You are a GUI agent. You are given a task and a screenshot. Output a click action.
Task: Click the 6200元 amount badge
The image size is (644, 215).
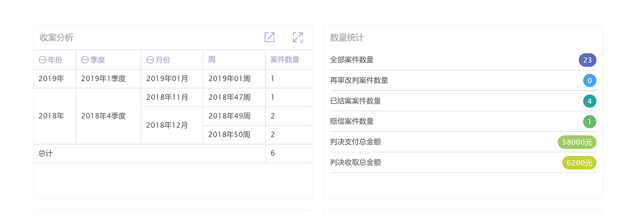(x=579, y=163)
